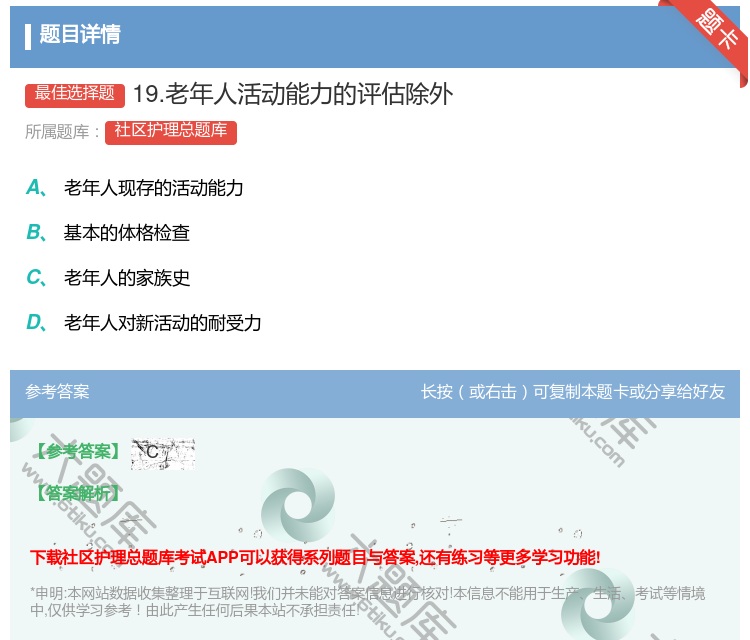Select option C 老年人的家族史
This screenshot has width=750, height=640.
tap(108, 277)
